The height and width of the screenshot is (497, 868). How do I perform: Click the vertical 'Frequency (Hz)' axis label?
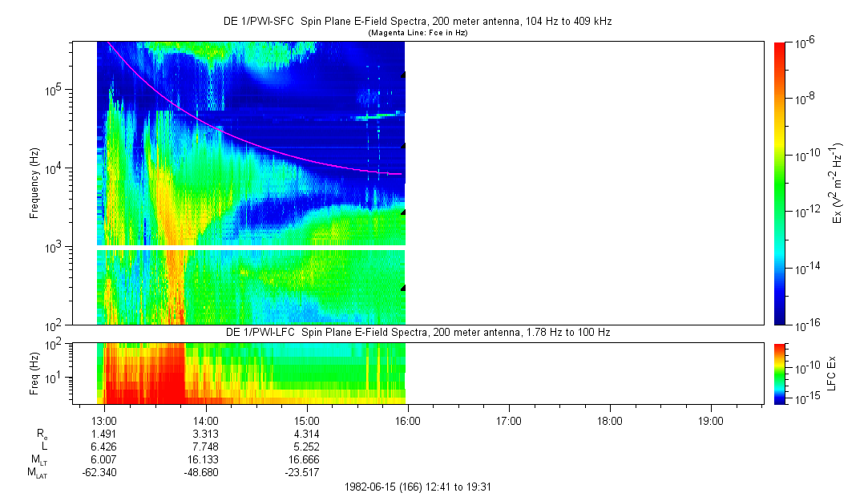coord(34,183)
